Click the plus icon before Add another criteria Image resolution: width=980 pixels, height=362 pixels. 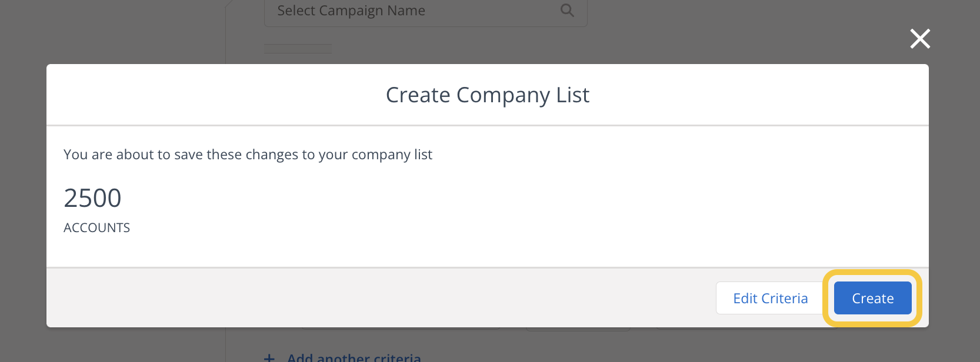[x=269, y=357]
